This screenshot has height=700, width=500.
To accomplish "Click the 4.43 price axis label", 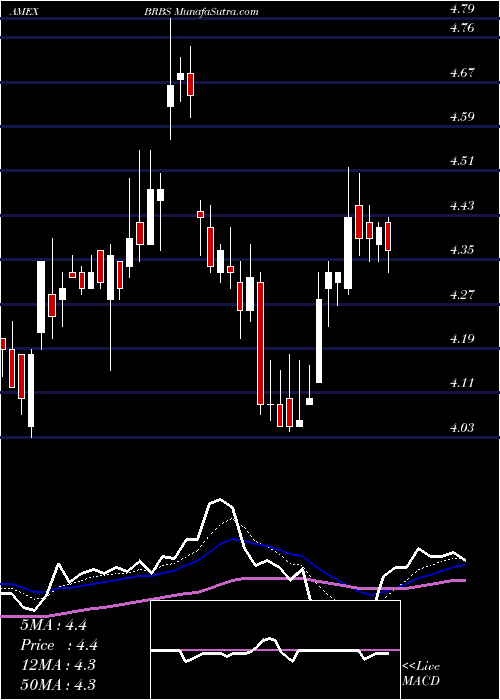I will coord(461,206).
